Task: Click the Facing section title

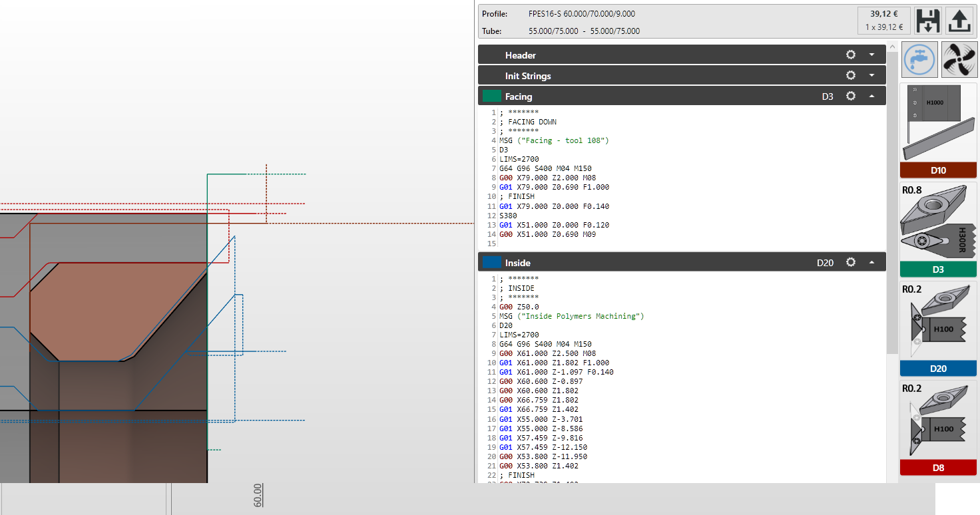Action: (519, 96)
